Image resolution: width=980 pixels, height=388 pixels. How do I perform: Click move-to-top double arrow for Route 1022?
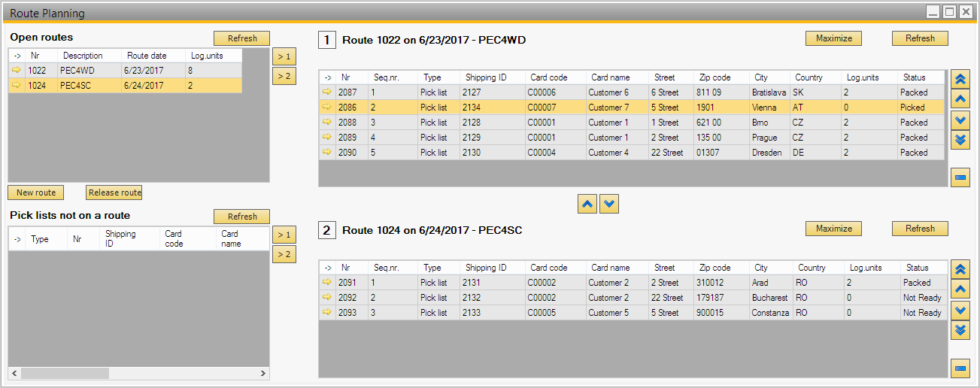(x=960, y=79)
